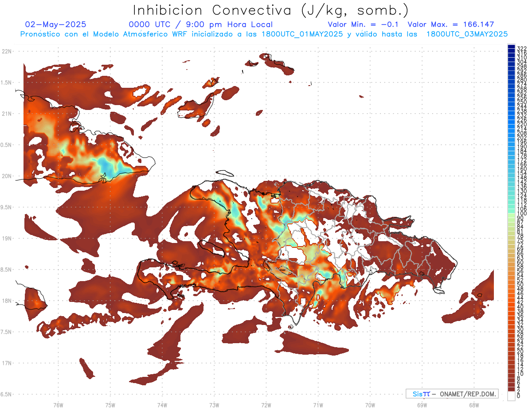Click the white colorbar swatch at 0
Screen dimensions: 532x411
coord(511,396)
